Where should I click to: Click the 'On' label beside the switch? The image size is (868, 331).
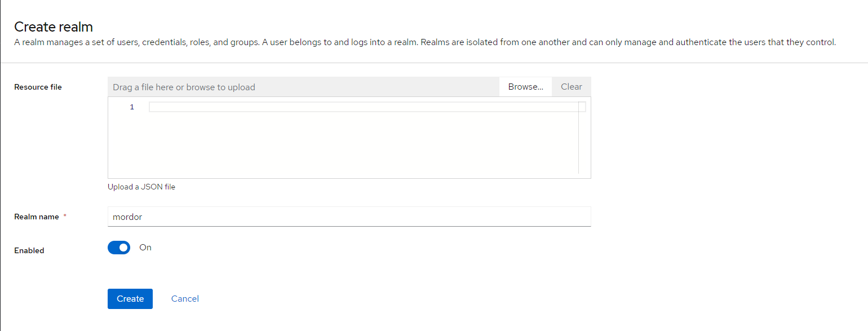(145, 248)
